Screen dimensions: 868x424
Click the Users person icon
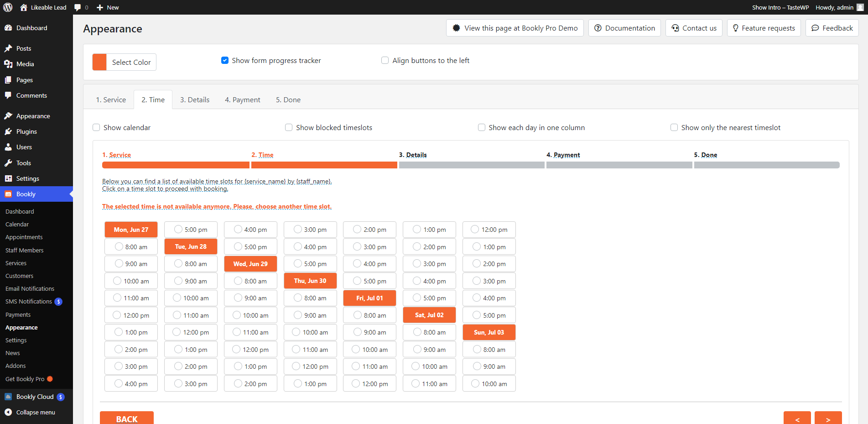(8, 147)
